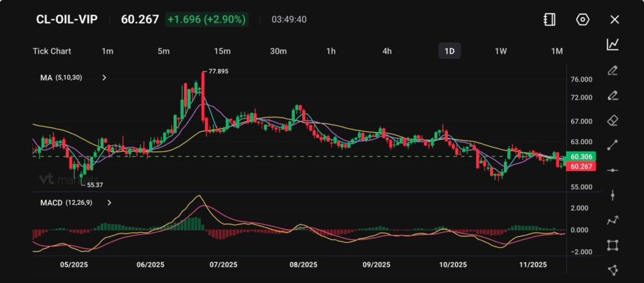This screenshot has height=283, width=644.
Task: Select the eraser drawing tool
Action: tap(613, 120)
